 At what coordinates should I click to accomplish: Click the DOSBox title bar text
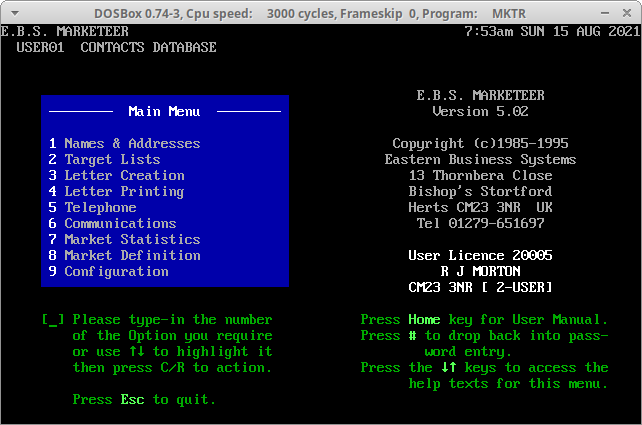pos(310,14)
